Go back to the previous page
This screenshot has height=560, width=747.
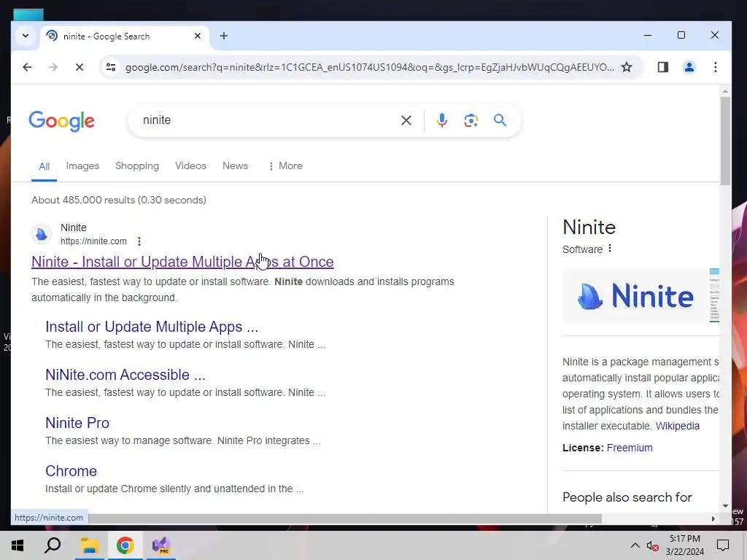(27, 67)
